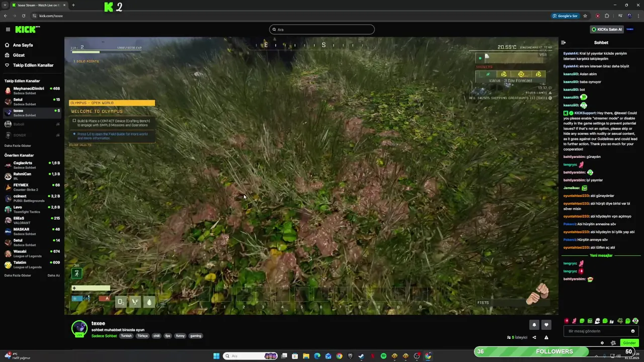Collapse recommended list with Daha Az

point(53,276)
